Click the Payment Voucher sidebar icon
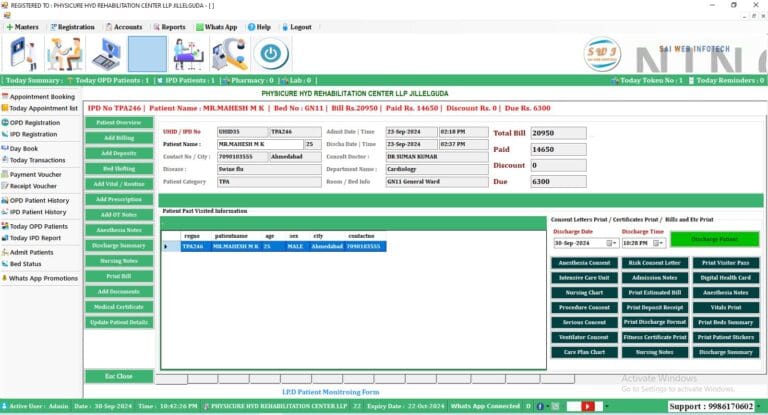The height and width of the screenshot is (415, 768). click(5, 174)
